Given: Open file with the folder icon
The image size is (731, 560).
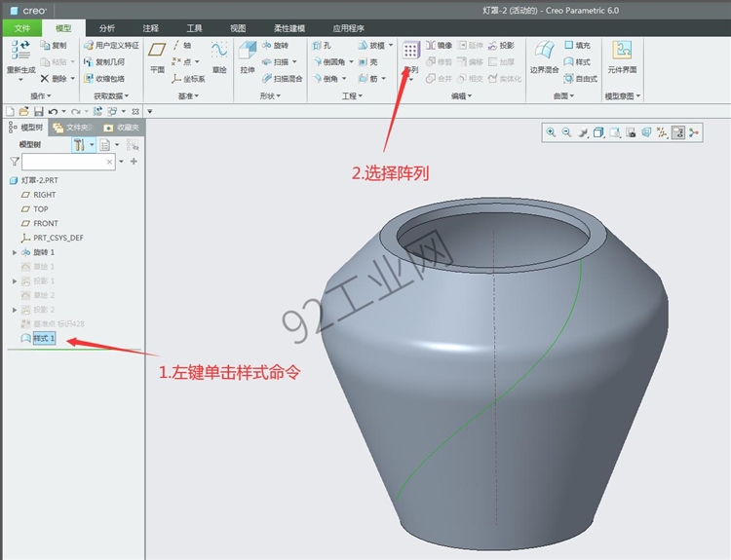Looking at the screenshot, I should click(23, 111).
